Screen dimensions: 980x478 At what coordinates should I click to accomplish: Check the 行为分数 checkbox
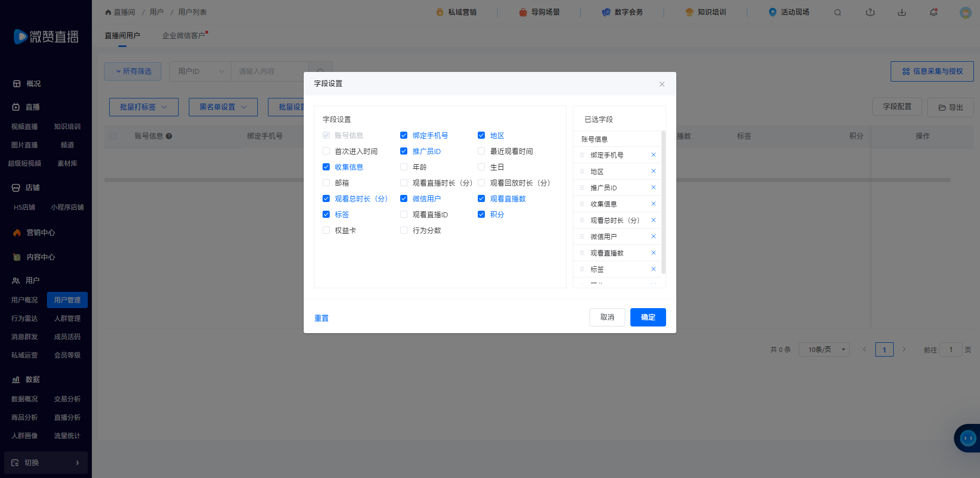(x=404, y=230)
